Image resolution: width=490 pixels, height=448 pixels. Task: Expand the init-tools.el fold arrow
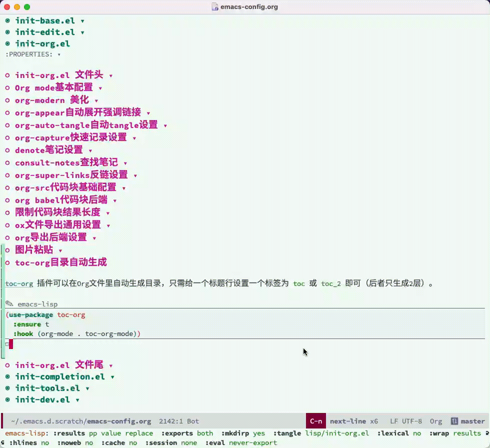click(x=88, y=389)
